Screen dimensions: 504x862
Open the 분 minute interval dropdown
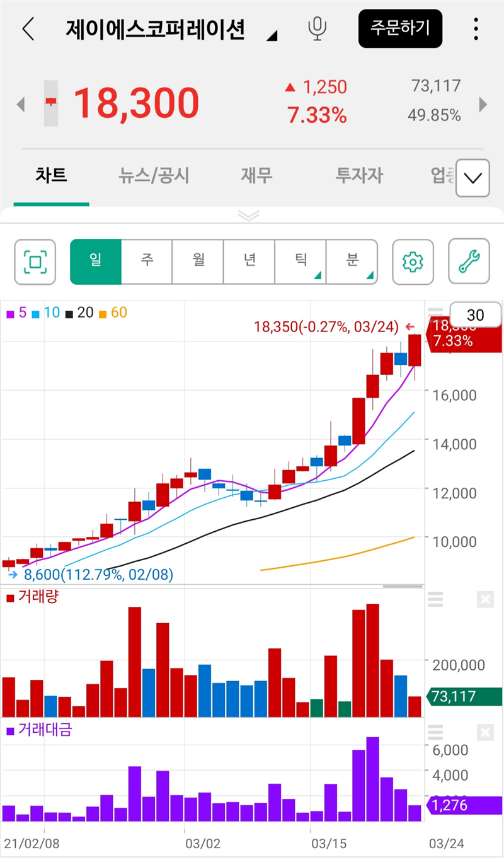(x=352, y=261)
